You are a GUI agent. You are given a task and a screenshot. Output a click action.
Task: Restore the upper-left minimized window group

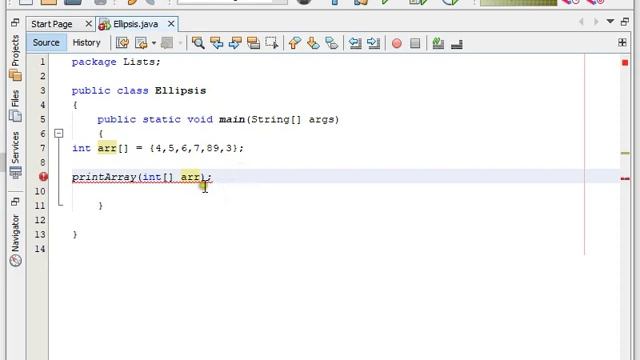coord(15,22)
